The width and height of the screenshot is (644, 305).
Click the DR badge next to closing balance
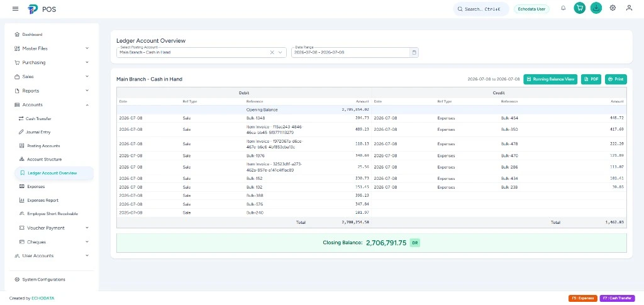[415, 243]
